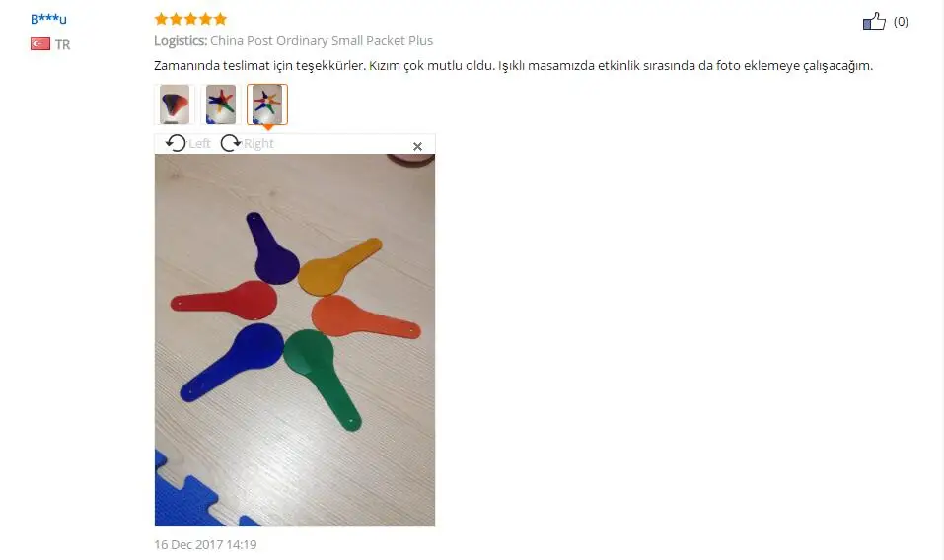Open reviewer profile B***u
This screenshot has width=944, height=560.
(48, 19)
